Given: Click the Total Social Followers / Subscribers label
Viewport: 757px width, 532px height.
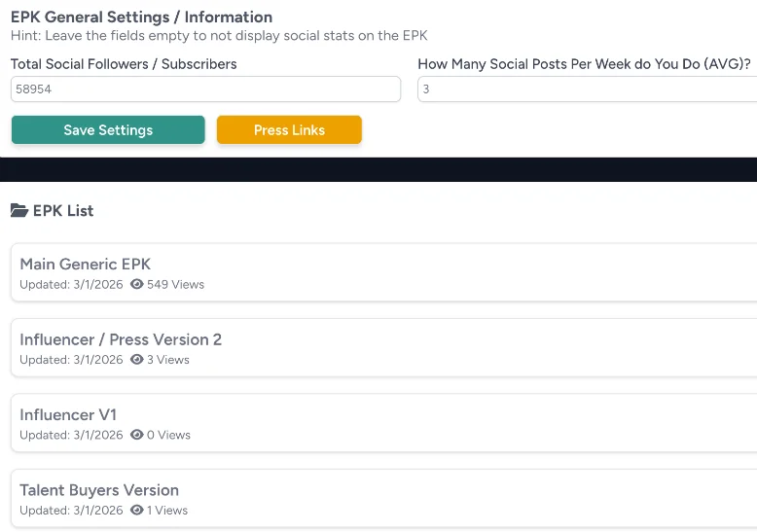Looking at the screenshot, I should click(124, 64).
